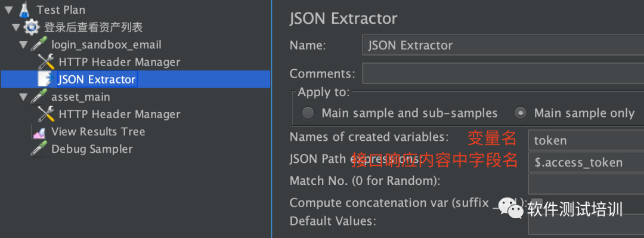Select Main sample only radio button

521,113
